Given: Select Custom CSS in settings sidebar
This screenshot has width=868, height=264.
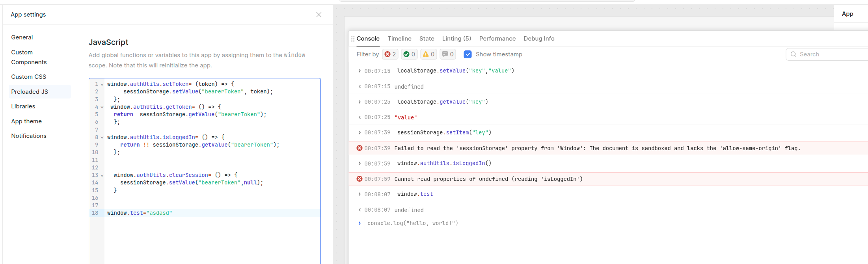Looking at the screenshot, I should point(29,77).
